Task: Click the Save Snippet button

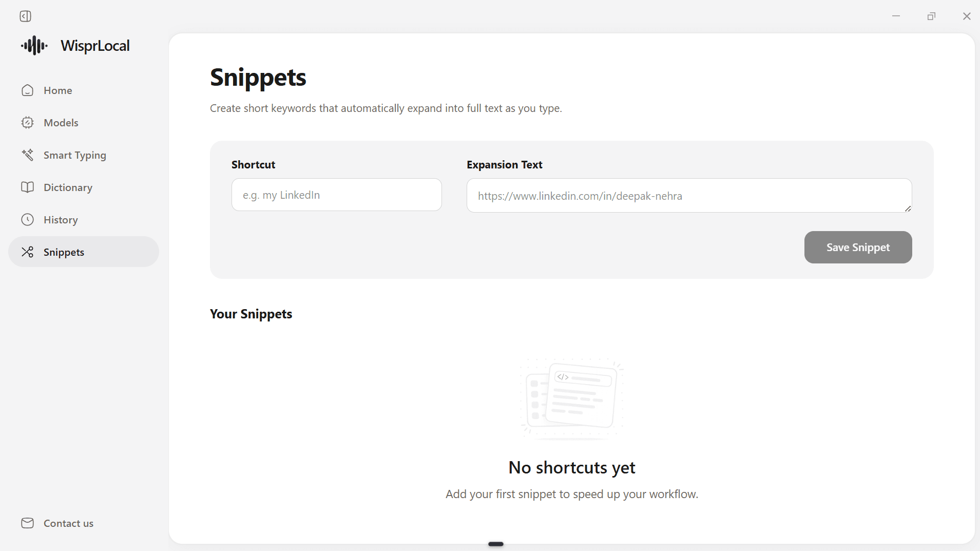Action: pyautogui.click(x=858, y=248)
